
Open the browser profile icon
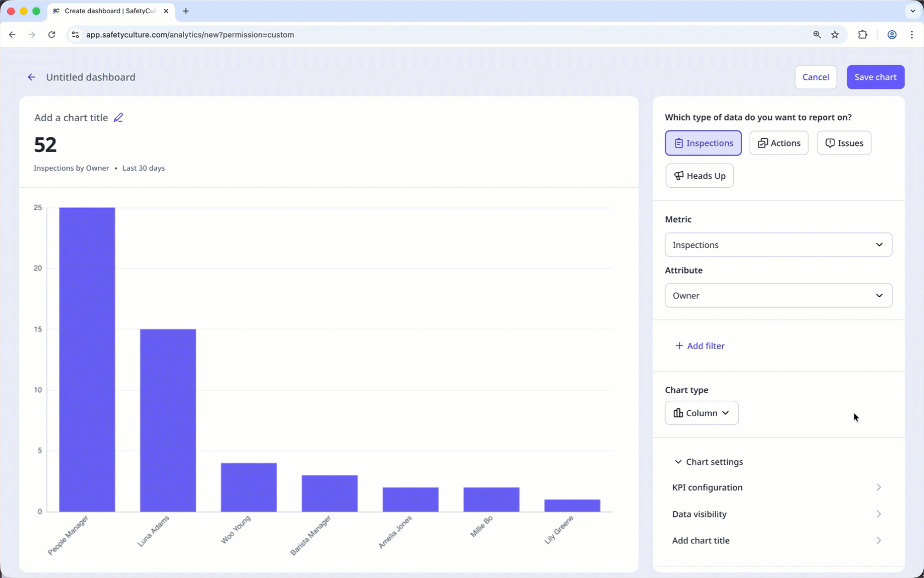(892, 35)
